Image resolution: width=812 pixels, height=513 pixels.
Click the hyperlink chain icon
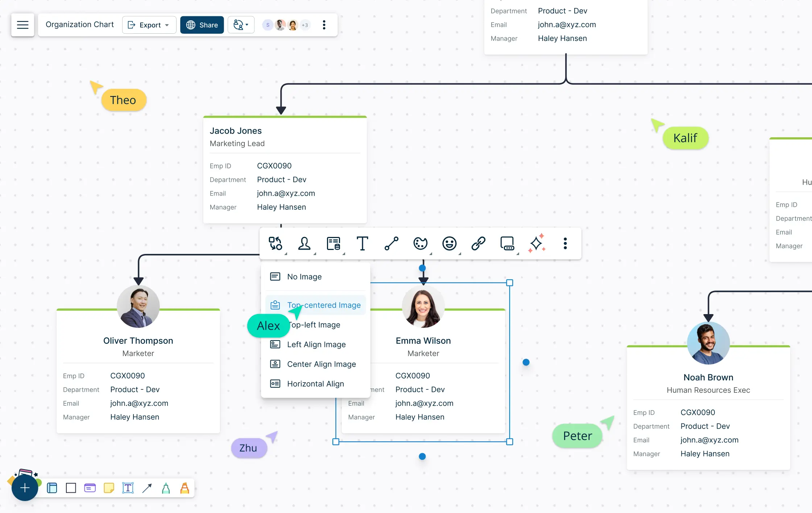coord(478,243)
